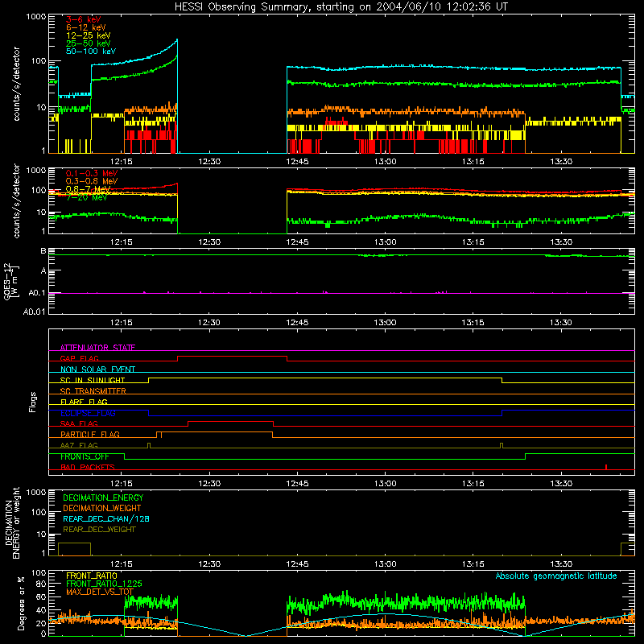Click the REAR_DEC_CHAN/128 legend label
This screenshot has width=644, height=644.
[106, 518]
